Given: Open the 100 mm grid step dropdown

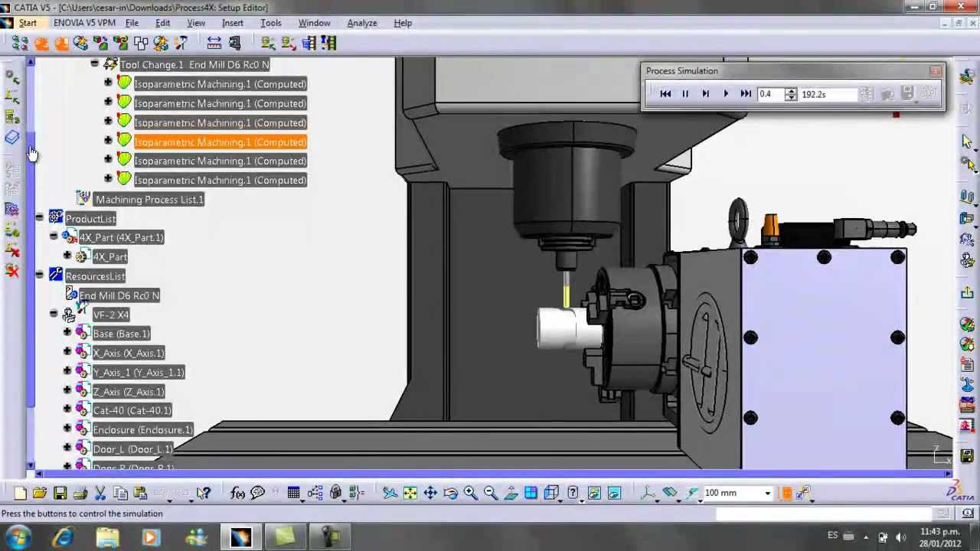Looking at the screenshot, I should point(767,494).
